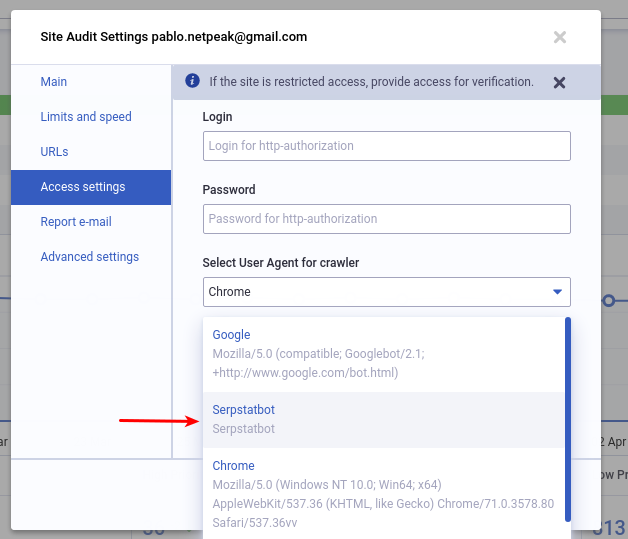Image resolution: width=628 pixels, height=539 pixels.
Task: Go to the URLs settings section
Action: point(54,152)
